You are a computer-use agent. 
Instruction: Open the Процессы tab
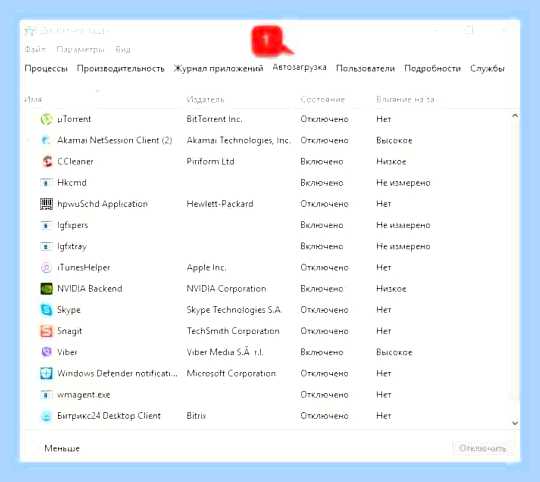tap(46, 69)
